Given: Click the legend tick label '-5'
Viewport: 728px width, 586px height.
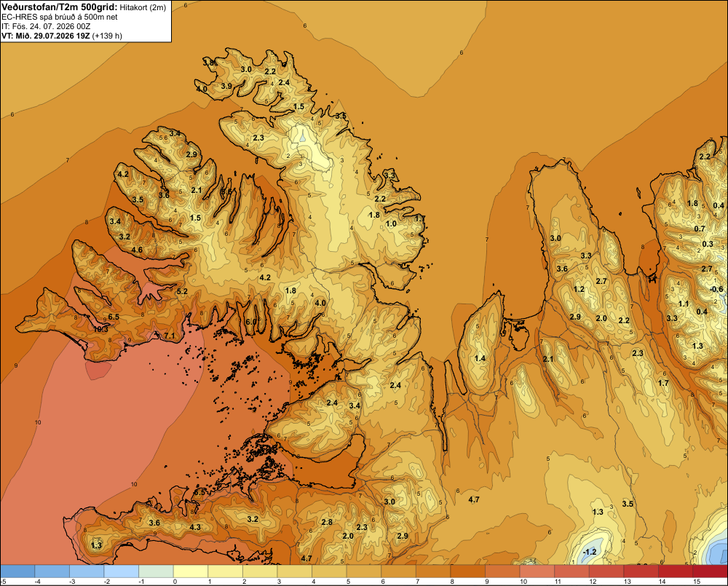Looking at the screenshot, I should 3,582.
